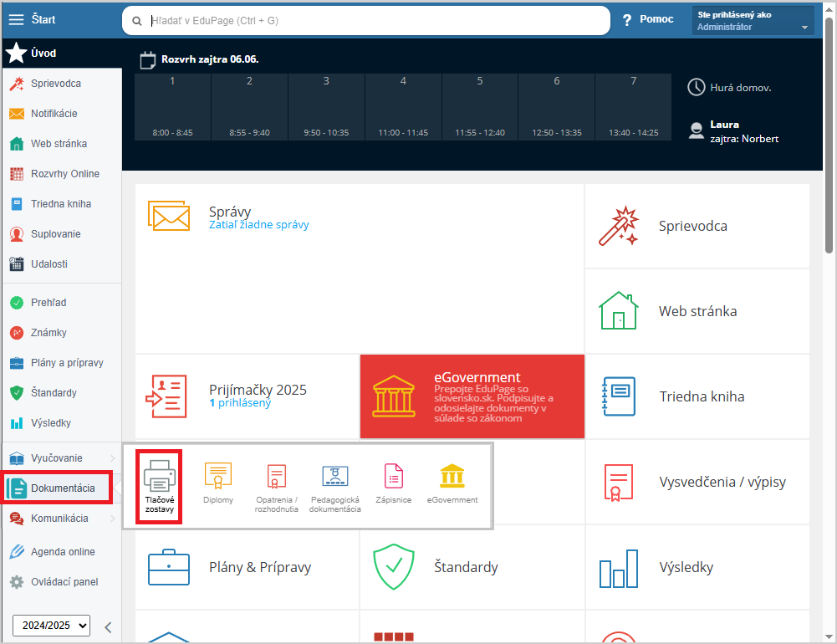Expand the Administrátor account dropdown

pos(804,28)
